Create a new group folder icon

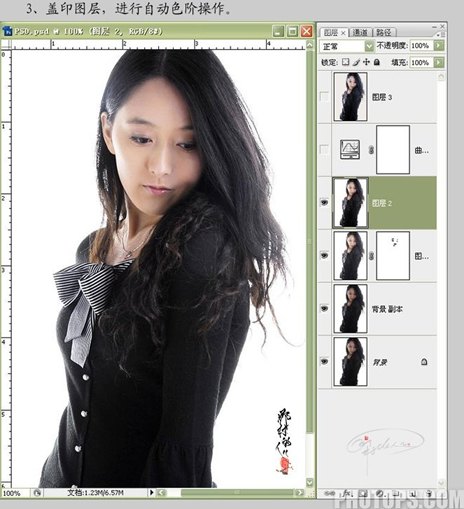[x=396, y=493]
